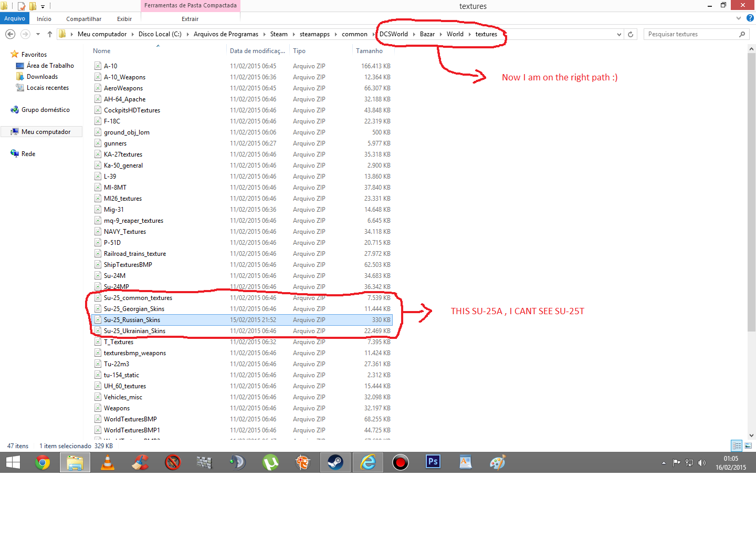Viewport: 756px width, 538px height.
Task: Expand subfolders arrow after Disco Local (C:)
Action: click(x=187, y=34)
